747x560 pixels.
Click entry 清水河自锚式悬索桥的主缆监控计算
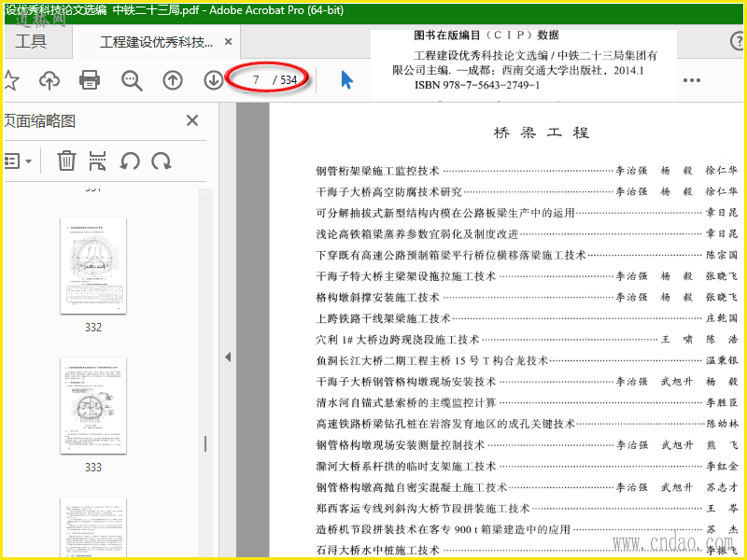coord(406,403)
